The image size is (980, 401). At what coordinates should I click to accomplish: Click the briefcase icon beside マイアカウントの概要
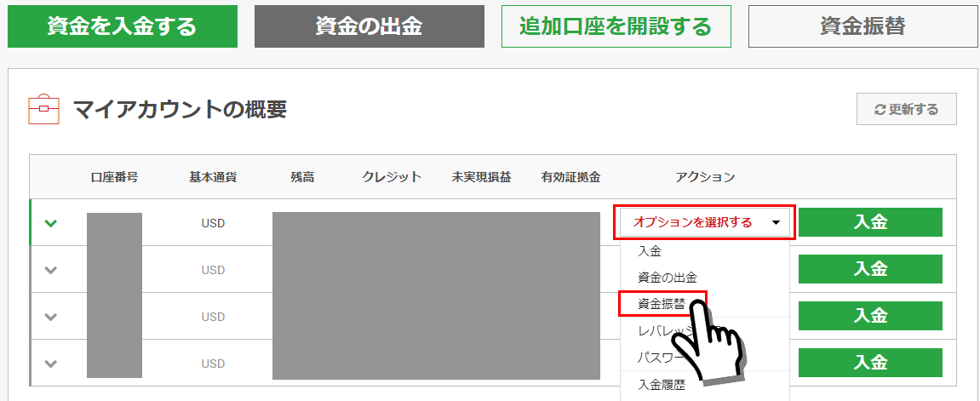43,110
